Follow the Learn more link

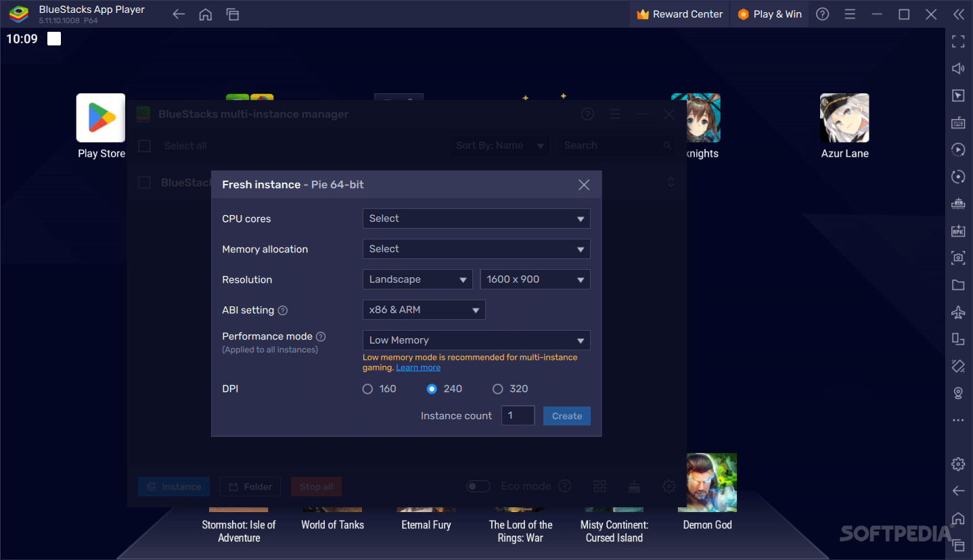click(x=418, y=368)
